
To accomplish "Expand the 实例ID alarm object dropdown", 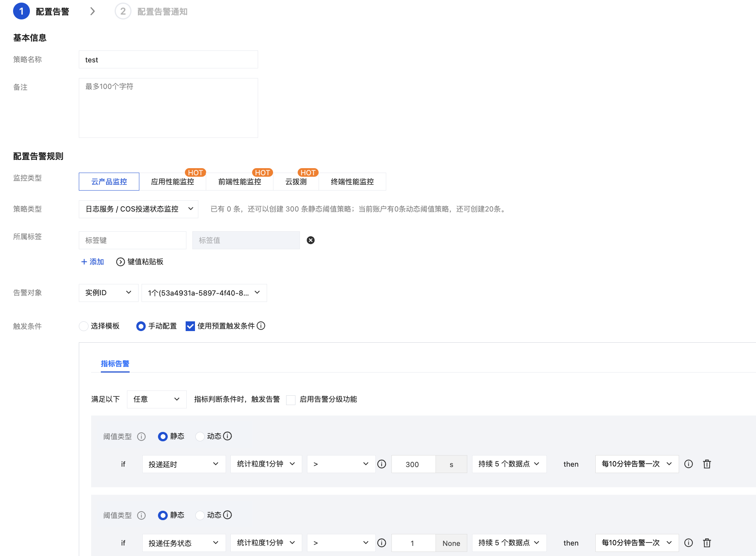I will [108, 293].
